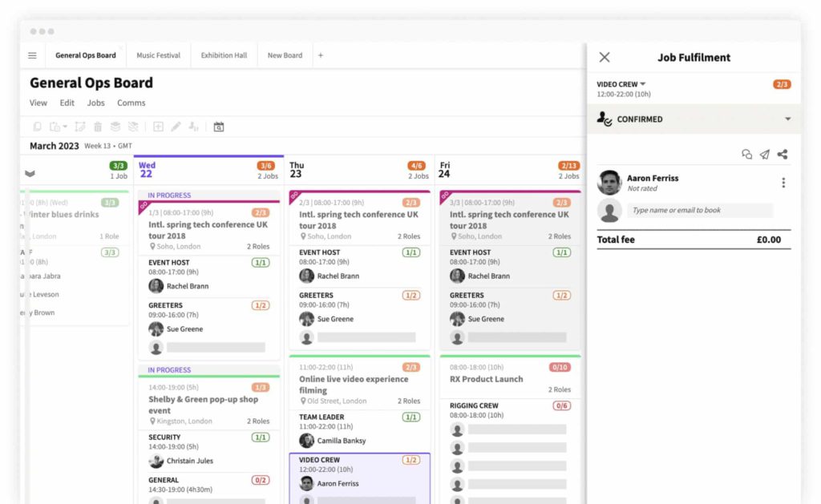
Task: Open the hamburger menu beside General Ops Board
Action: click(32, 55)
